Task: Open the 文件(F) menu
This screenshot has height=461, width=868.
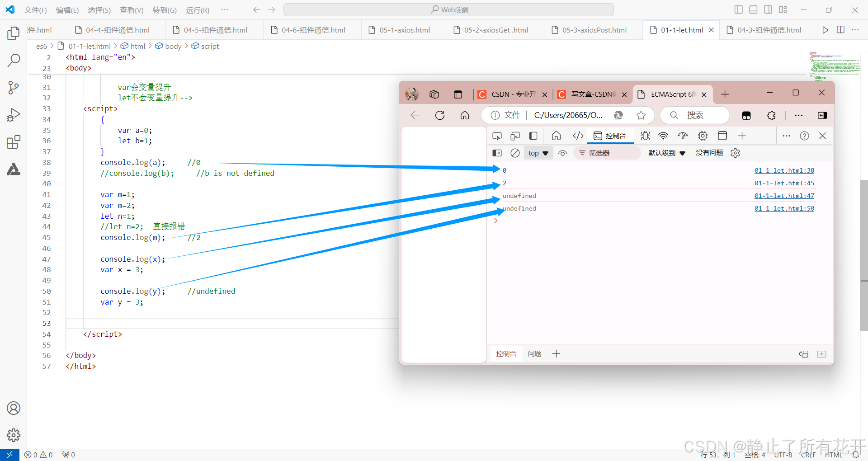Action: click(x=35, y=10)
